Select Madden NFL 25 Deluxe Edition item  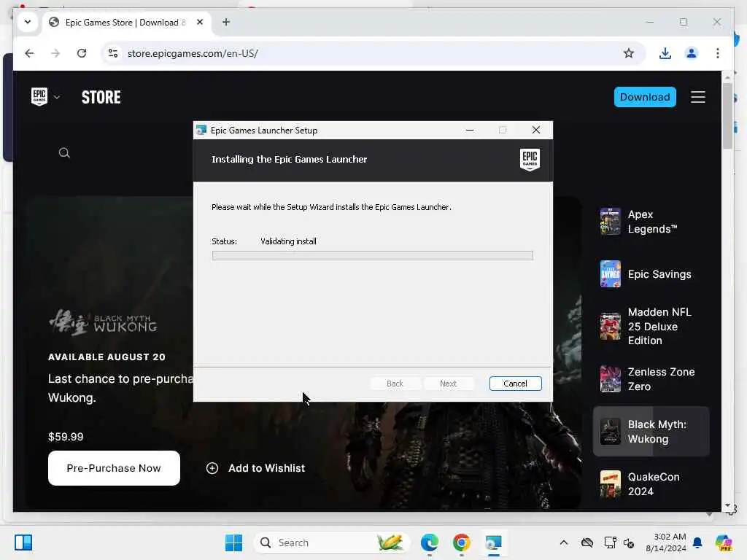(651, 326)
